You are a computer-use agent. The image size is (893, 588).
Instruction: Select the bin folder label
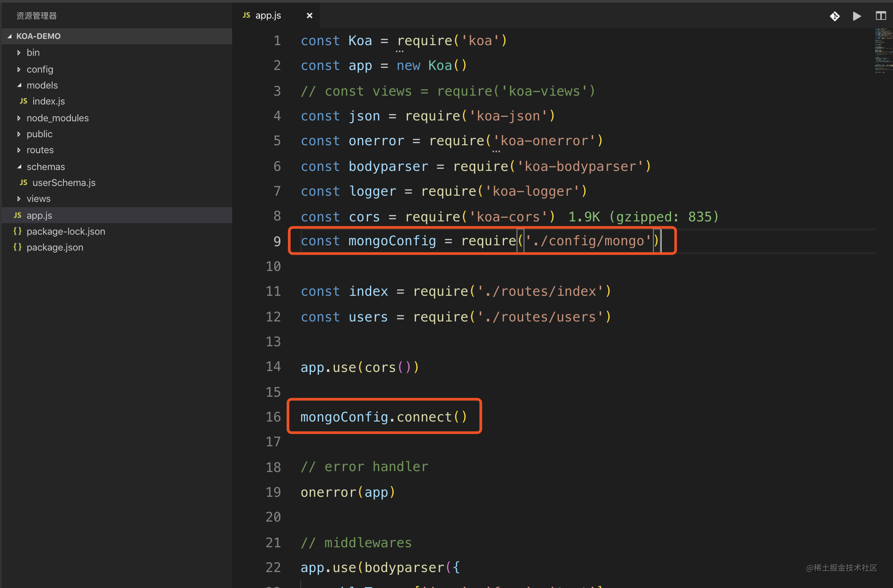[33, 53]
